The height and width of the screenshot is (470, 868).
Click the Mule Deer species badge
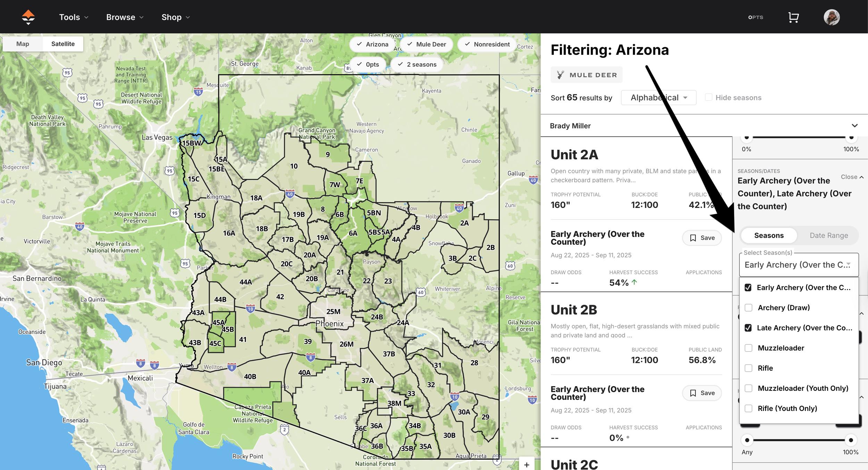click(586, 74)
